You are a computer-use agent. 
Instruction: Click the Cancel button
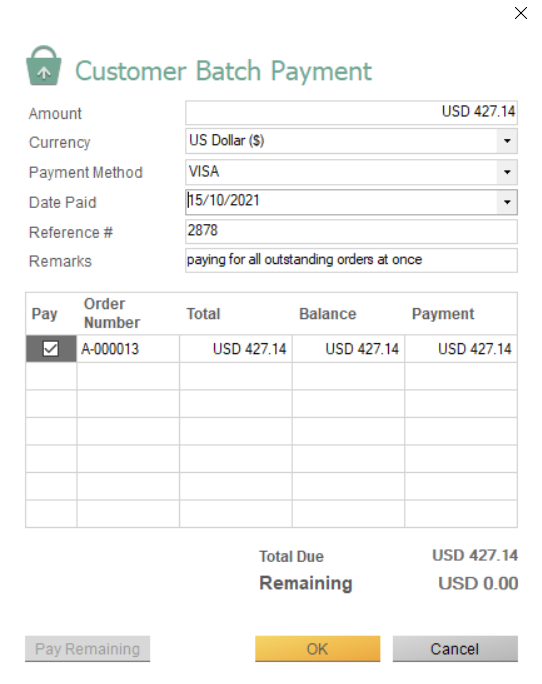point(455,649)
